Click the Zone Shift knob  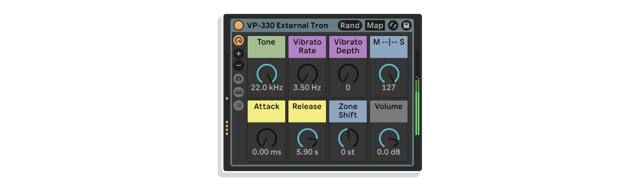pos(348,138)
